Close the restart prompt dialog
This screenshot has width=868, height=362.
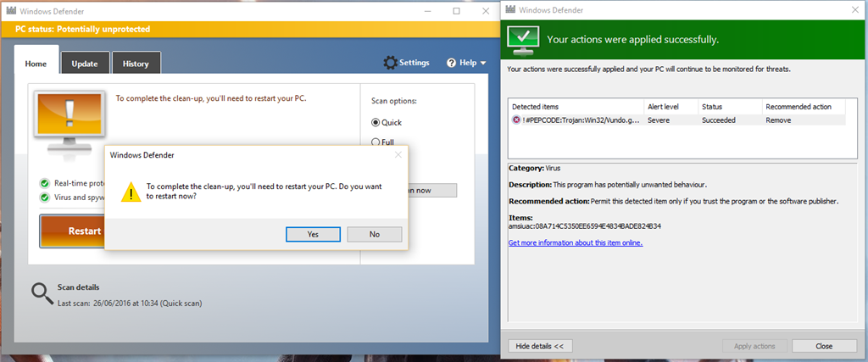(398, 155)
